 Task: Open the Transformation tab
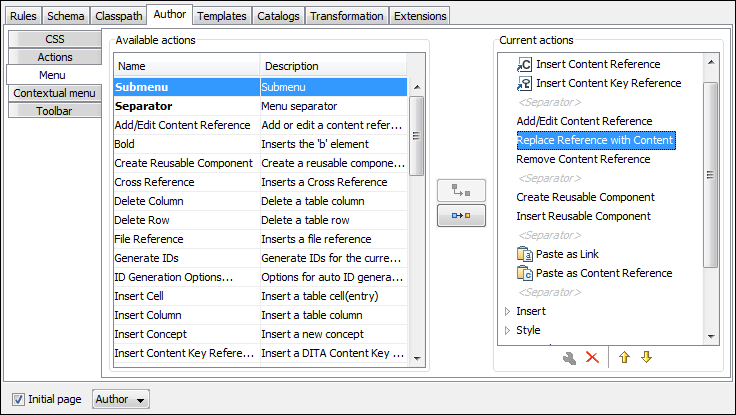[x=346, y=16]
